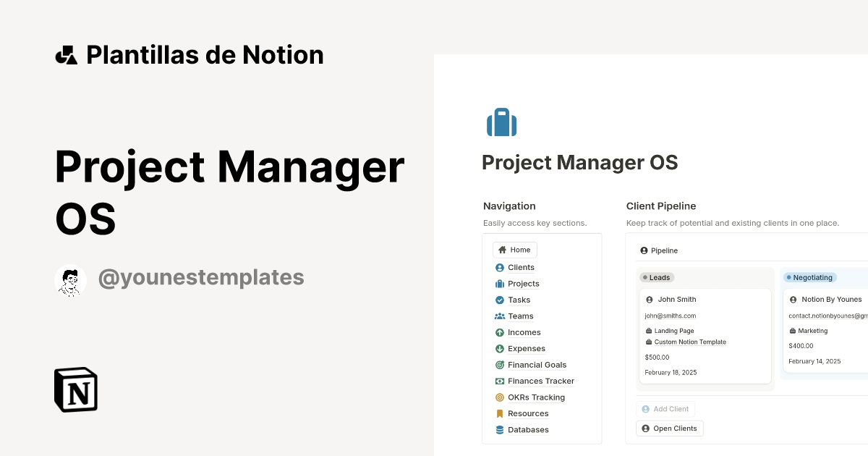Click the Add Client button
The image size is (868, 456).
[x=665, y=409]
